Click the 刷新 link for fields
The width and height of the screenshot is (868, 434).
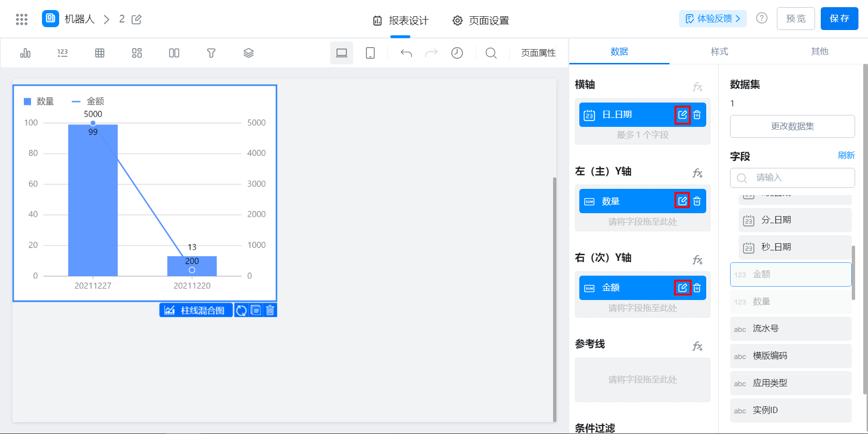click(x=846, y=155)
